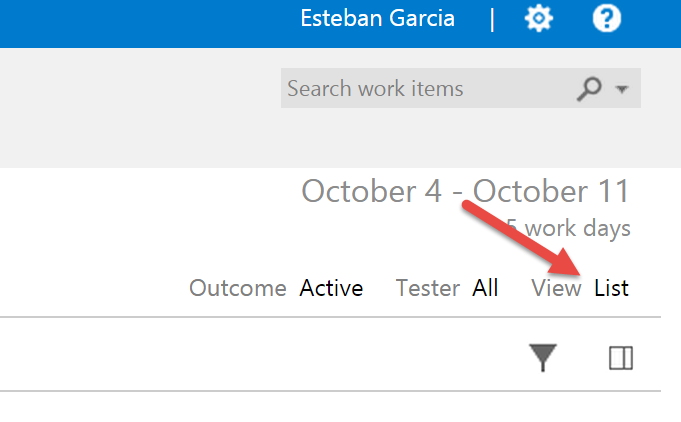Click the Tester filter label

(x=428, y=288)
